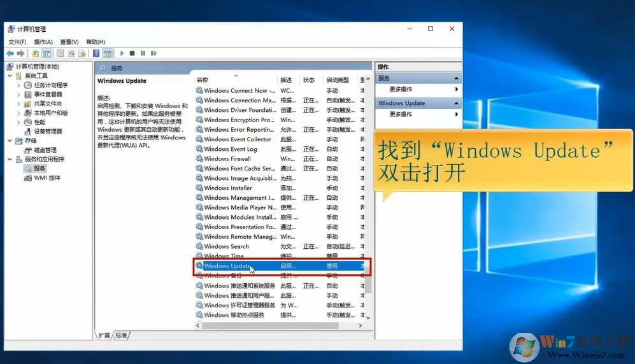Click the WMI 控件 tree icon
635x364 pixels.
pos(28,178)
